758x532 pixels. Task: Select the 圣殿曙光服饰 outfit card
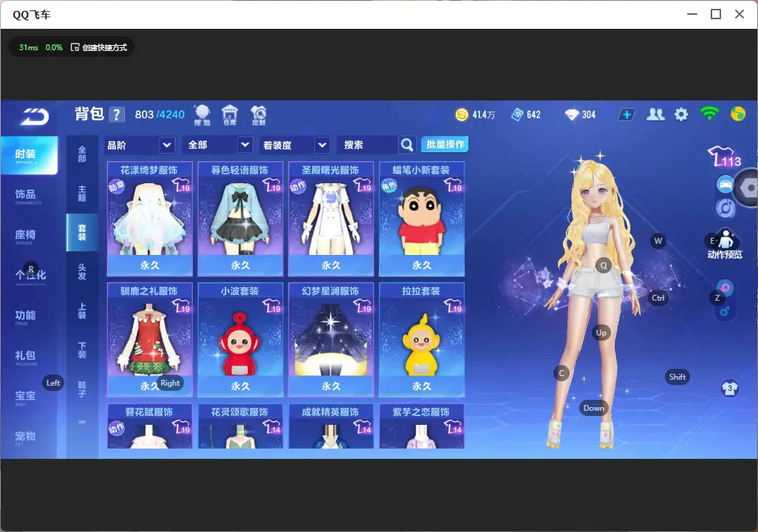click(331, 219)
